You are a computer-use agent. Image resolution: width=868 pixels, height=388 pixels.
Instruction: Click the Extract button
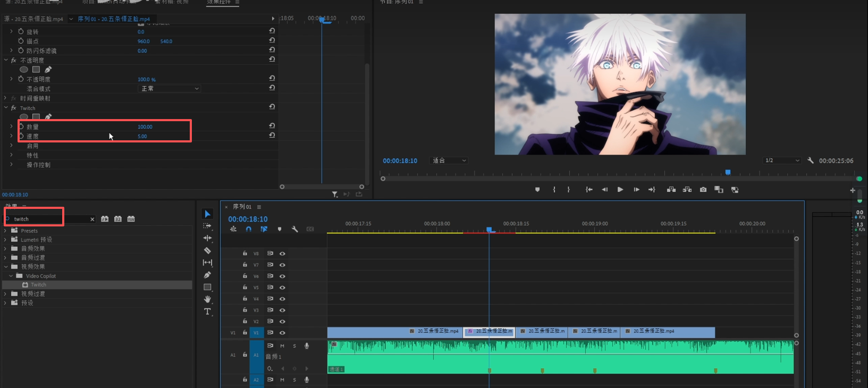click(687, 190)
